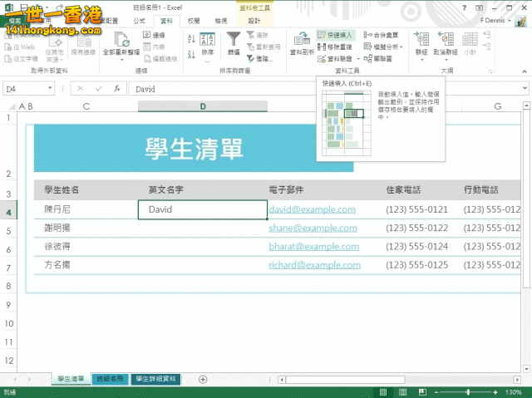Screen dimensions: 532x398
Task: Open the Sort (排序) dialog
Action: (208, 42)
